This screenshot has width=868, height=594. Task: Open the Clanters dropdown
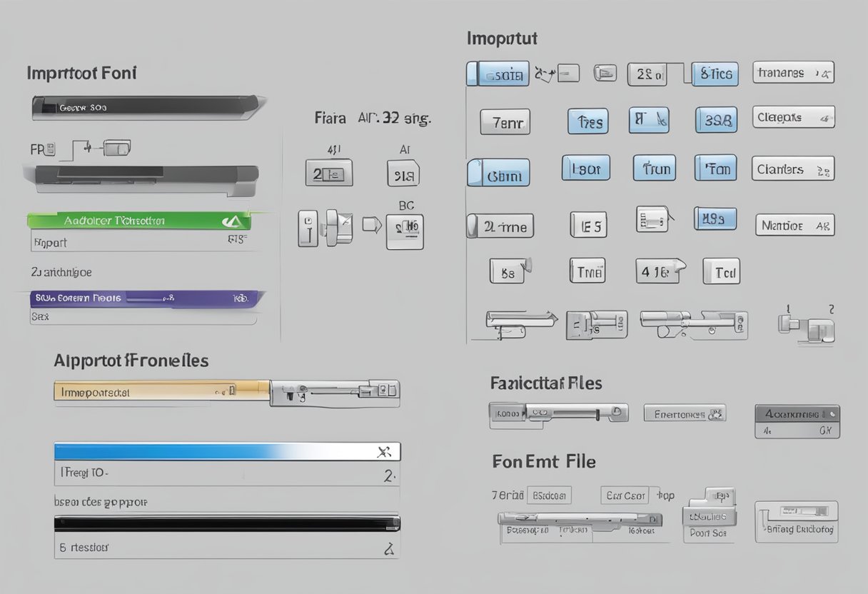tap(792, 170)
